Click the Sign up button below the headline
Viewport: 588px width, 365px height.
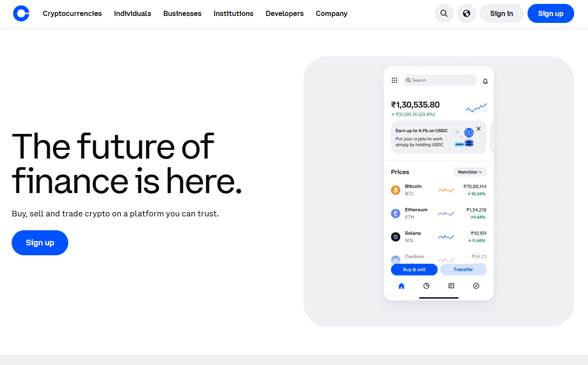(x=40, y=243)
